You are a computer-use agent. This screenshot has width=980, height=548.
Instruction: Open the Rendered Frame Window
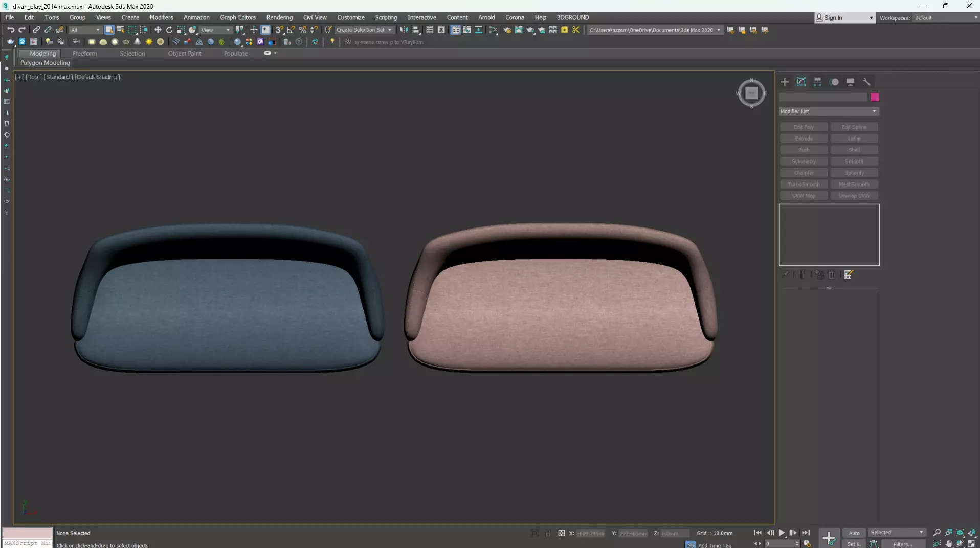click(x=519, y=30)
